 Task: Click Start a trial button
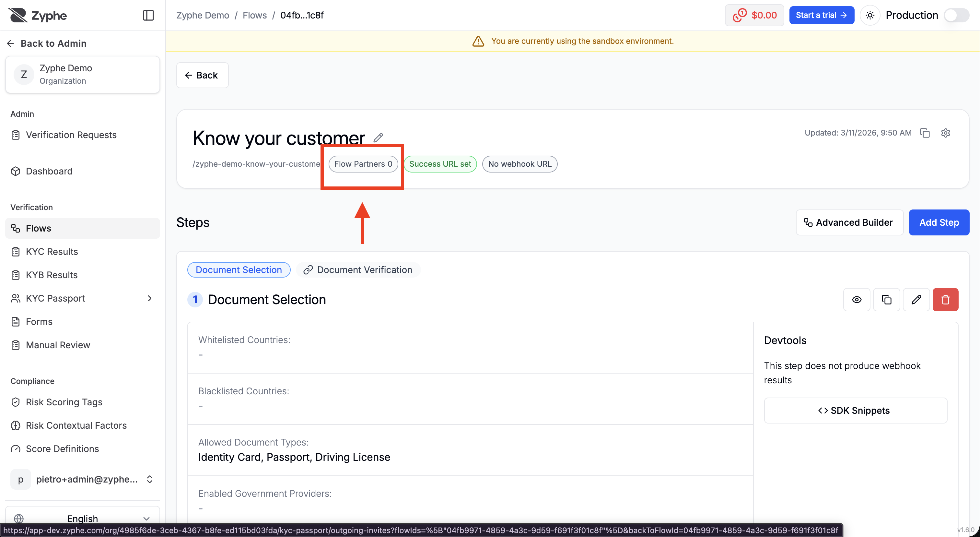[x=821, y=15]
